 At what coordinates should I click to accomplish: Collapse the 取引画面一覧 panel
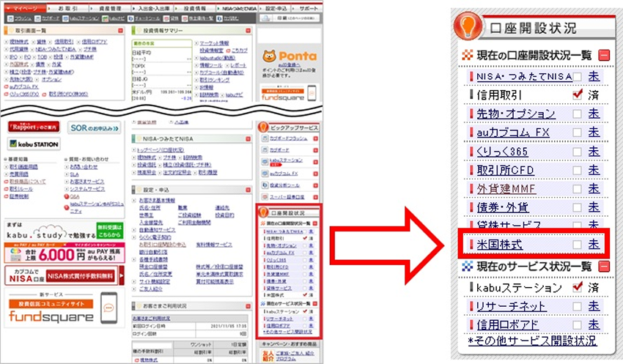(120, 29)
